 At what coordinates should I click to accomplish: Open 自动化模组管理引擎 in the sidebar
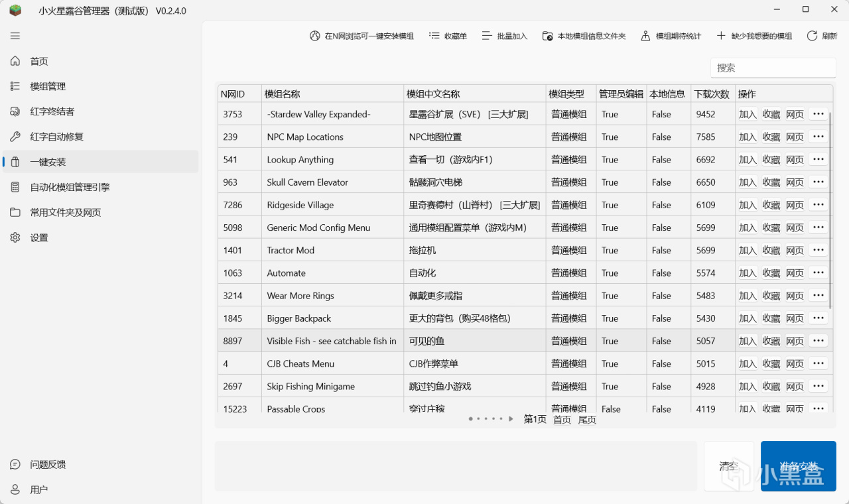click(101, 187)
